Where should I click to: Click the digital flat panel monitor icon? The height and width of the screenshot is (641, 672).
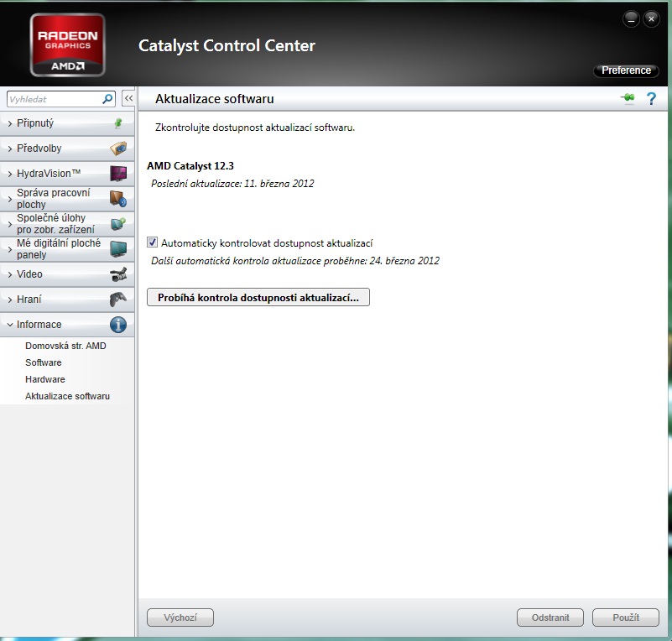click(x=118, y=249)
